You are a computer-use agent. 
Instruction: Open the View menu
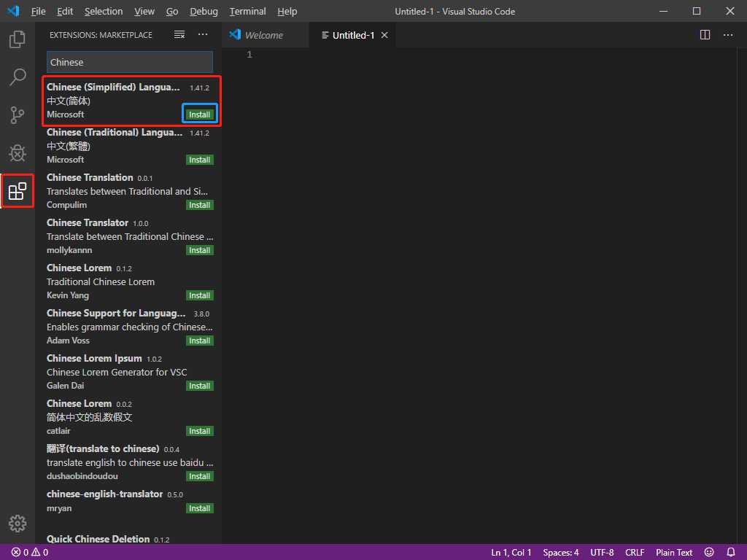click(144, 11)
